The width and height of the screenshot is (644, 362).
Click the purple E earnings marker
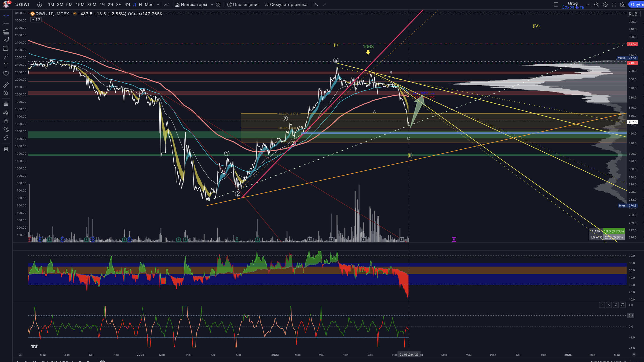(x=454, y=239)
